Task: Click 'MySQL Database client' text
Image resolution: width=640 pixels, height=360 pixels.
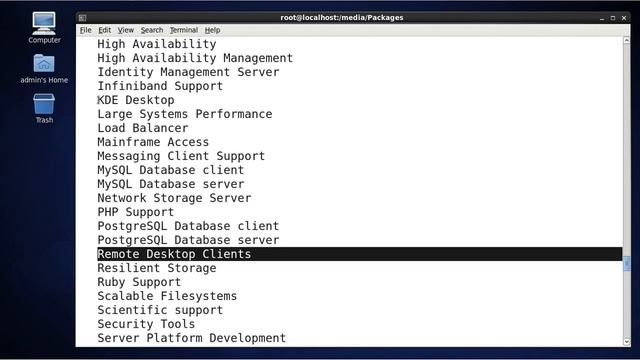Action: point(171,170)
